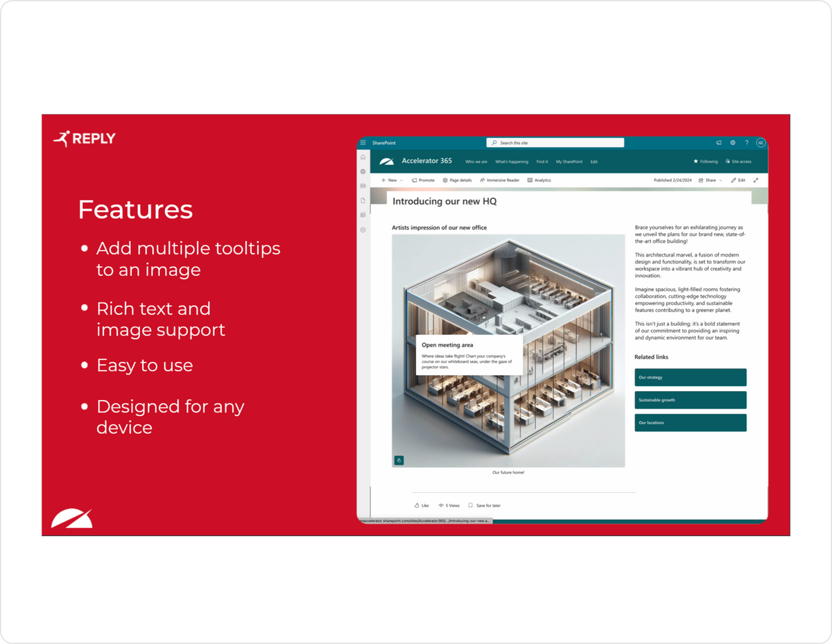Open the Who we are menu item
The height and width of the screenshot is (644, 832).
pos(476,161)
